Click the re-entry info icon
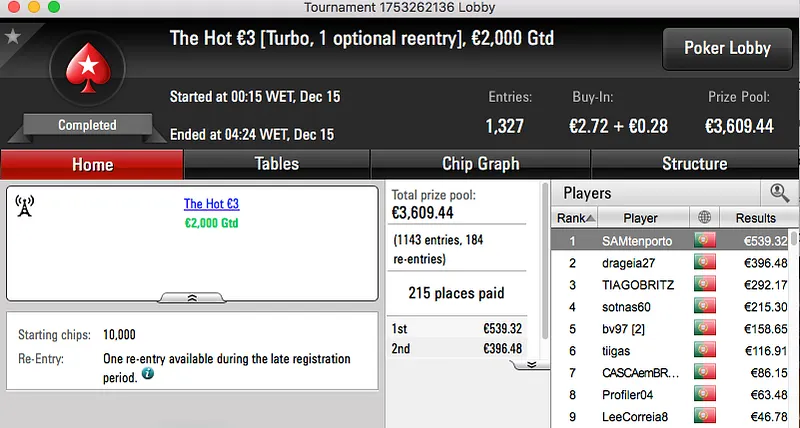The image size is (800, 428). click(148, 374)
